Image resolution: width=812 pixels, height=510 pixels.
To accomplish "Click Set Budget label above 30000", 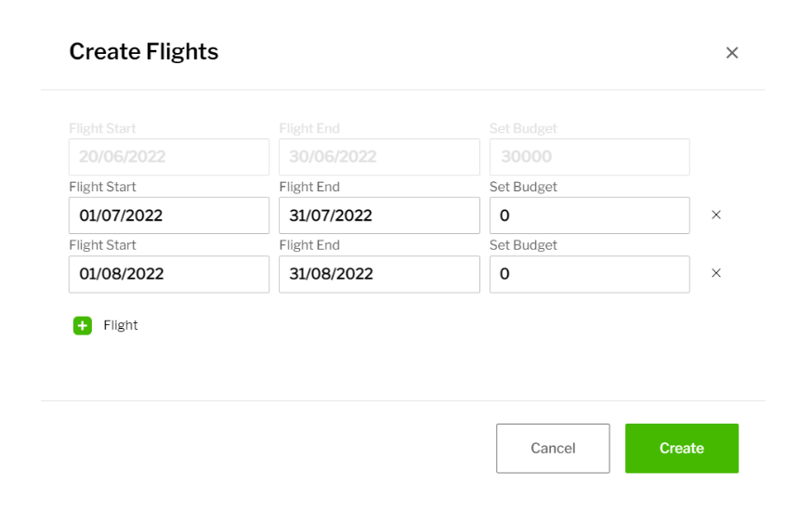I will click(x=523, y=128).
